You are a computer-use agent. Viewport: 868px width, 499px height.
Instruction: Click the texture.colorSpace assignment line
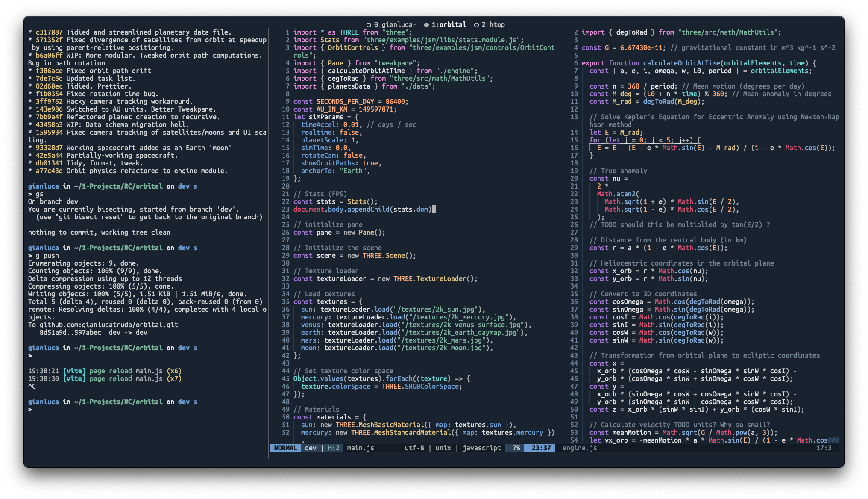(x=381, y=386)
